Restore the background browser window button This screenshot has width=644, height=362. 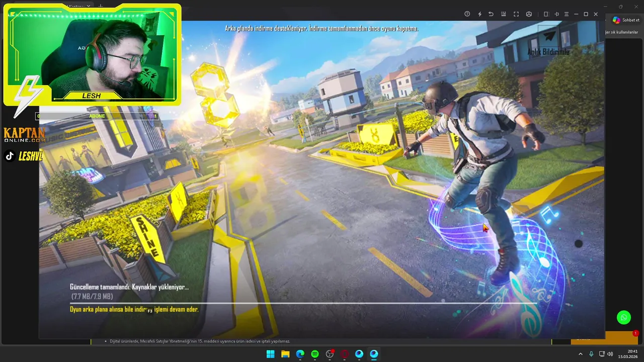pyautogui.click(x=620, y=7)
